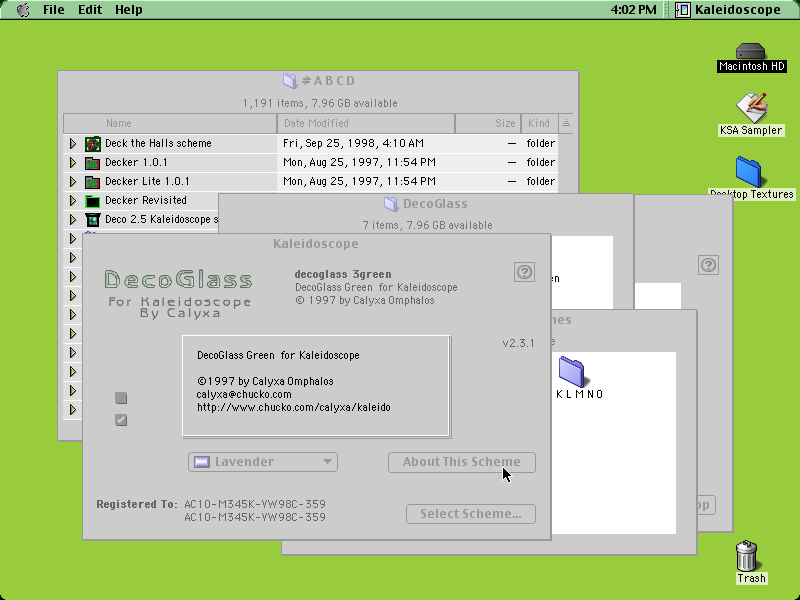Select the 'Decker Revisited' file name
The width and height of the screenshot is (800, 600).
(146, 200)
